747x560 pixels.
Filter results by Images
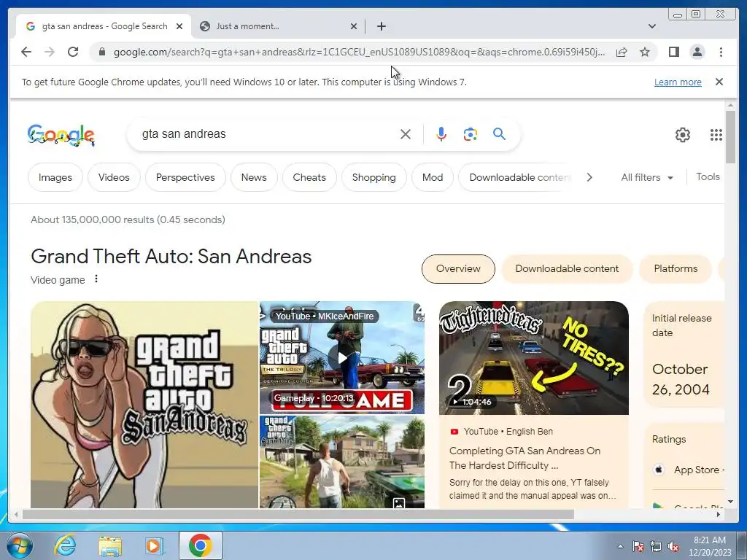[55, 177]
